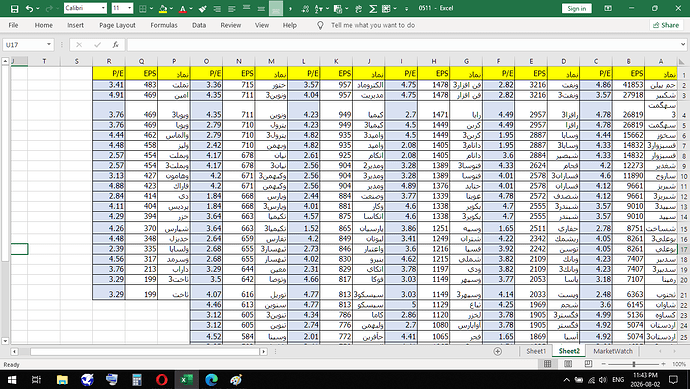Open the Review ribbon tab

(231, 25)
